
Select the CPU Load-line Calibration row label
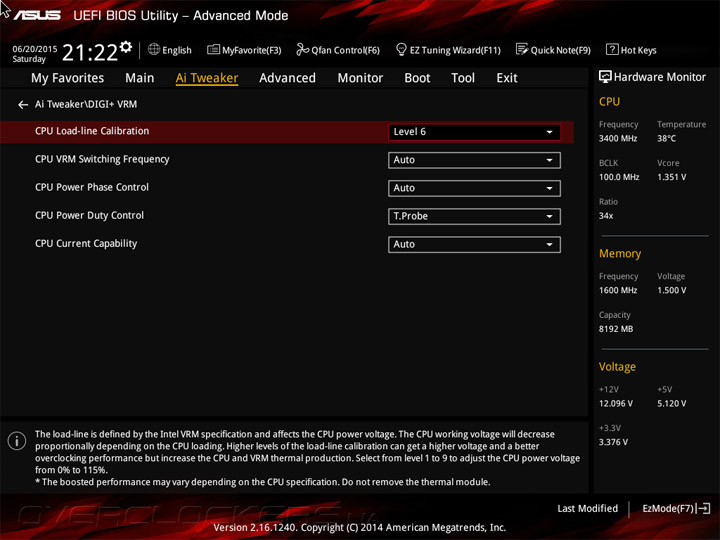92,131
